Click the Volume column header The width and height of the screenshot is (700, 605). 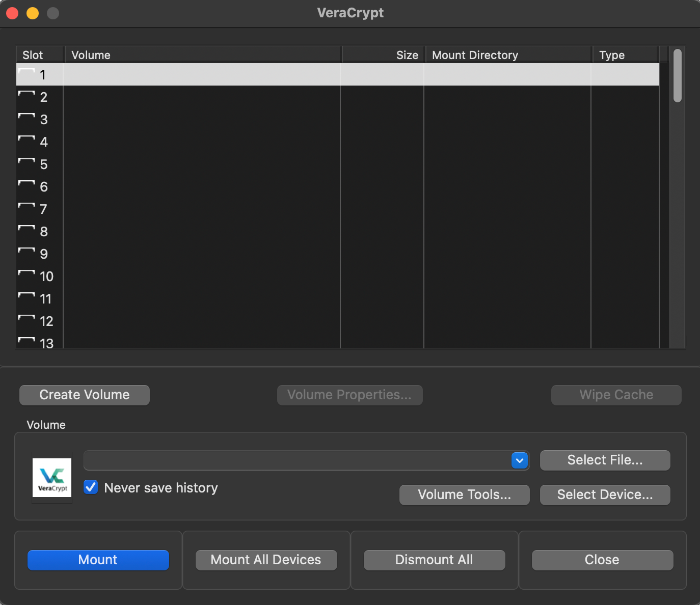(203, 55)
